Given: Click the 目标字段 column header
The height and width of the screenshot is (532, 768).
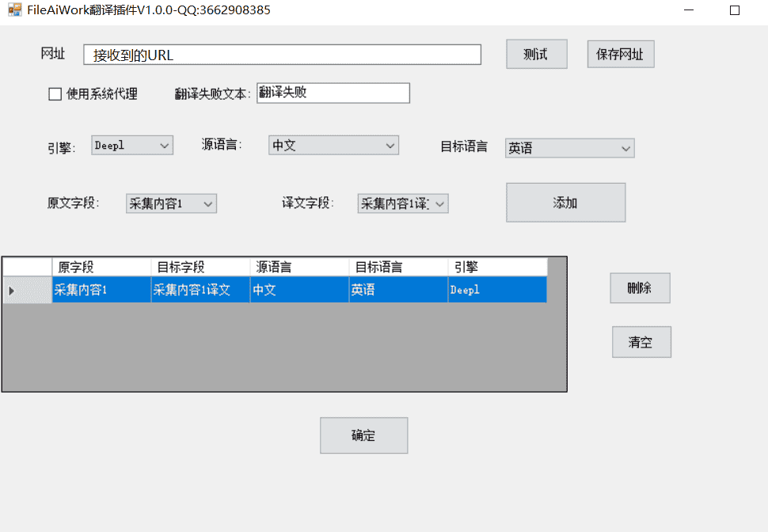Looking at the screenshot, I should (x=198, y=267).
